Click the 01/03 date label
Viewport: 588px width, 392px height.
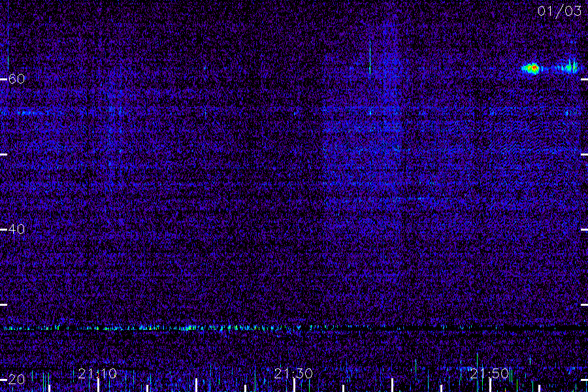(559, 11)
